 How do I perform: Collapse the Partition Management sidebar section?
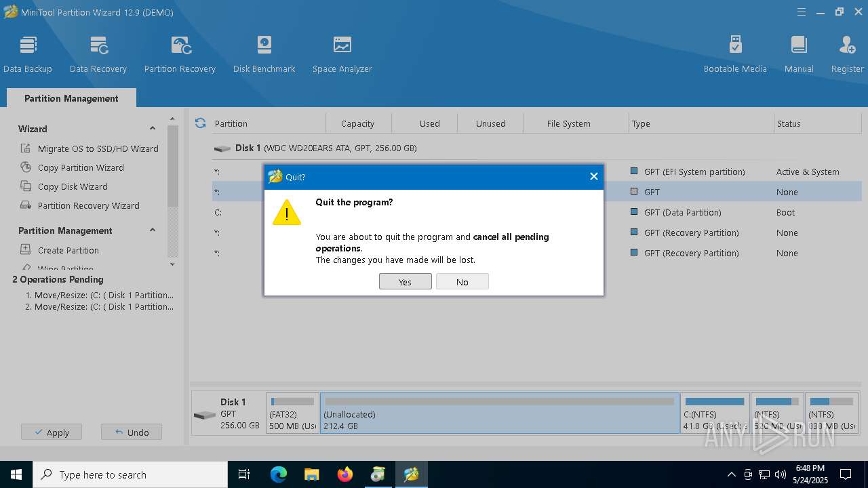(x=153, y=230)
